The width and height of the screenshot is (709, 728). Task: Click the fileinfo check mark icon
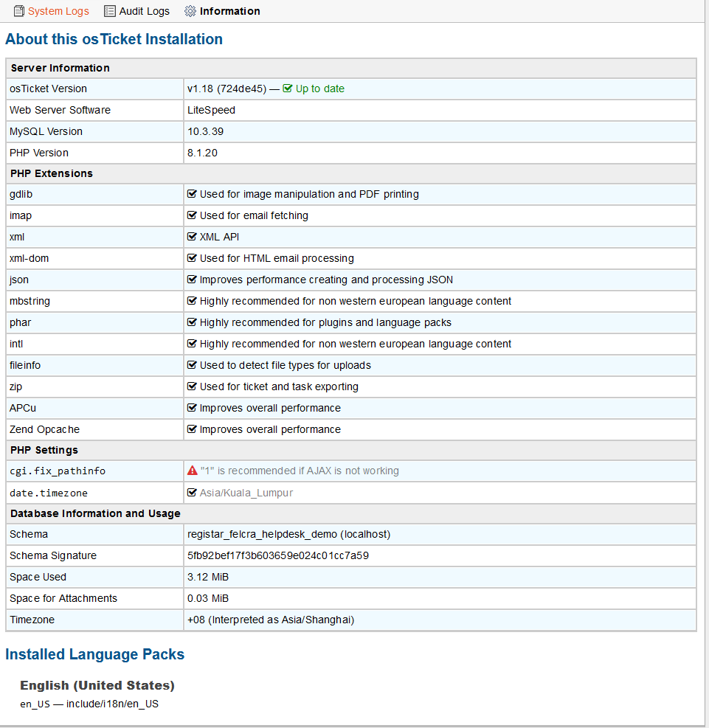[192, 364]
